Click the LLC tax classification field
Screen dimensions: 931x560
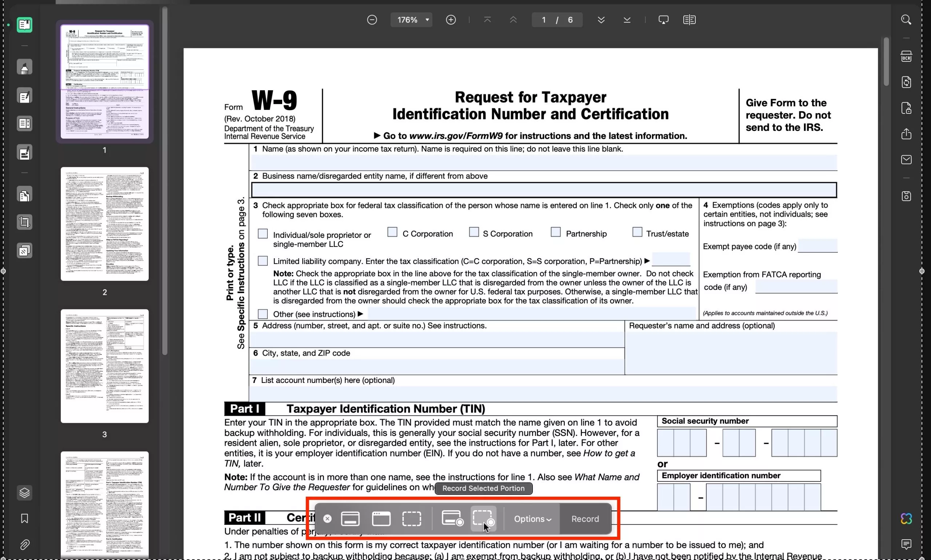(x=671, y=260)
